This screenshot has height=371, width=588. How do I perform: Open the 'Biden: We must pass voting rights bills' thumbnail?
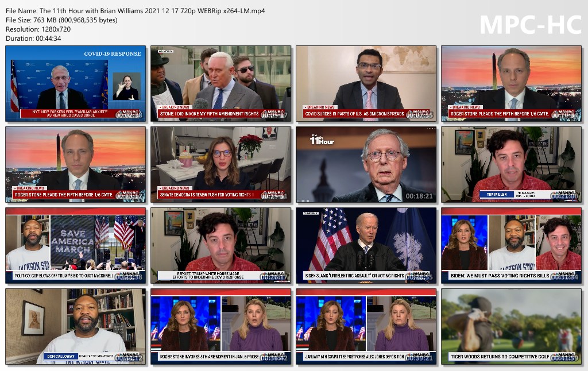pyautogui.click(x=511, y=246)
